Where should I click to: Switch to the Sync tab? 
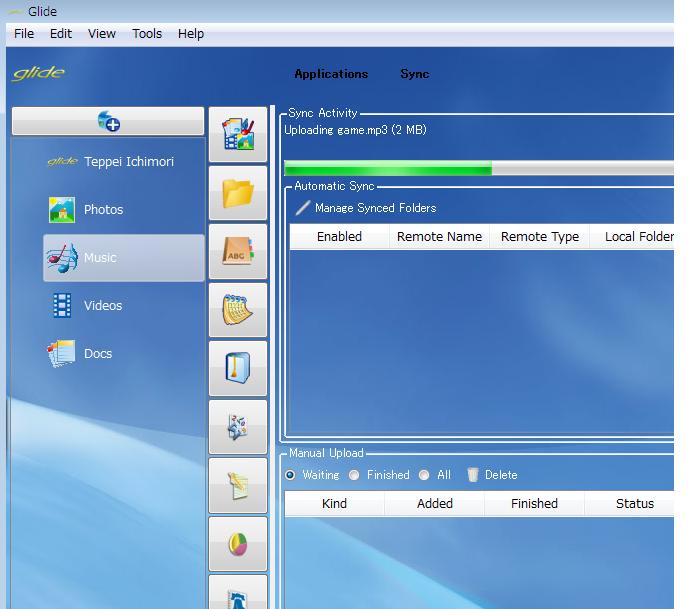[x=415, y=74]
